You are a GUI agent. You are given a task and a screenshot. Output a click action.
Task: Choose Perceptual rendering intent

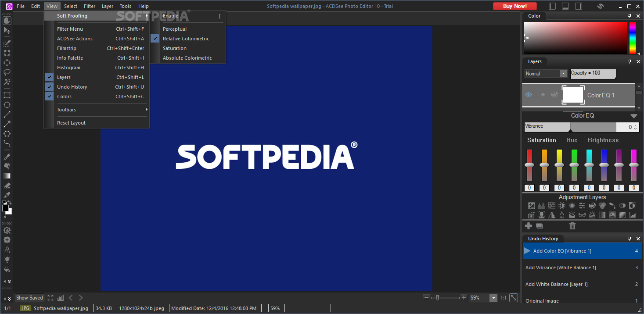coord(188,29)
